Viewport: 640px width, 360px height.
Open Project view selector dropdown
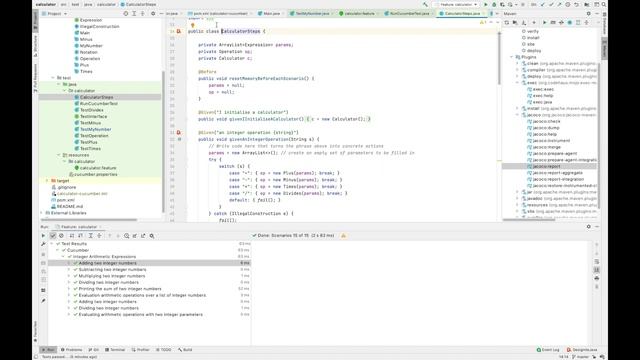point(55,13)
